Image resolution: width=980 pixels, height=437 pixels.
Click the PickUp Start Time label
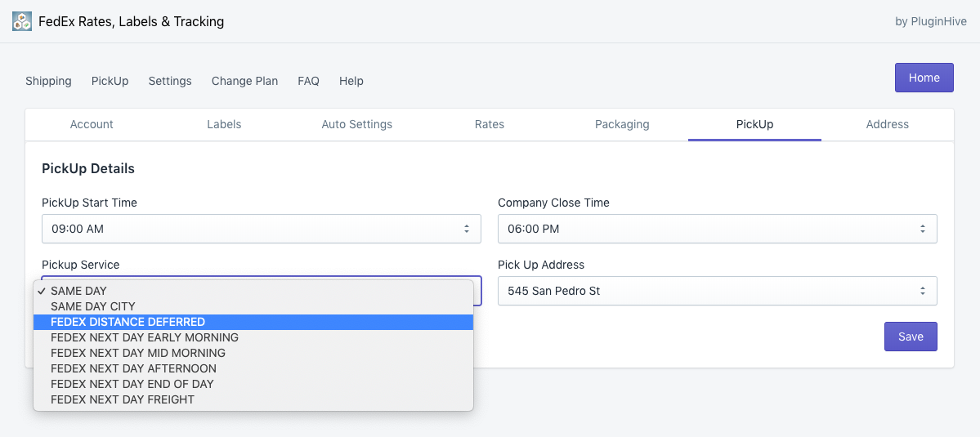pyautogui.click(x=89, y=203)
